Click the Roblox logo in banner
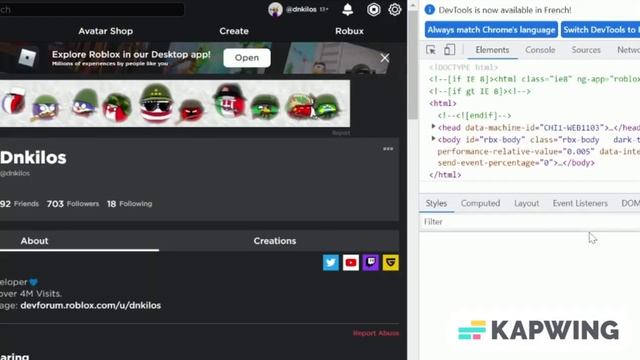 pos(27,58)
